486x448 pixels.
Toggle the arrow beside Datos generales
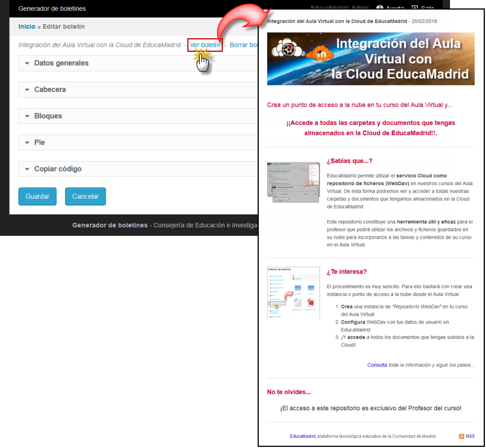27,63
